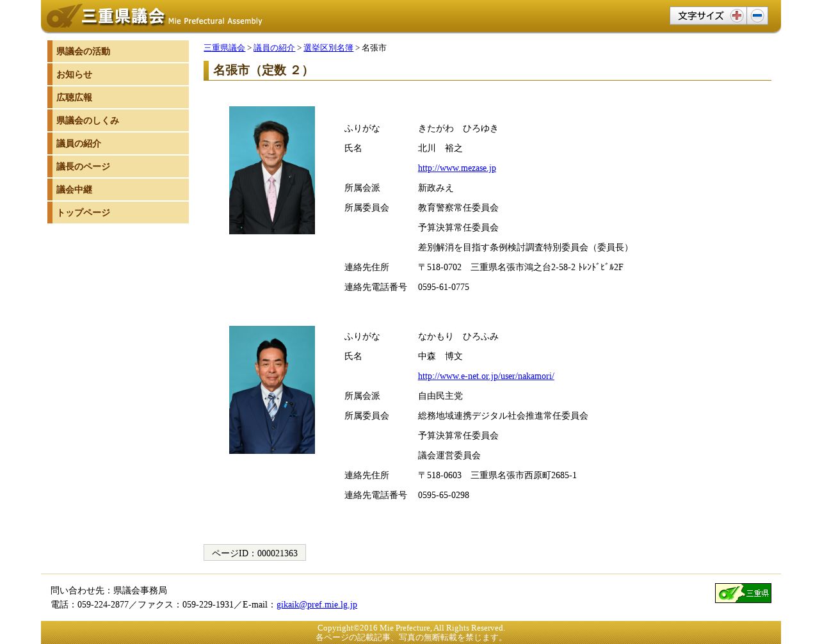Click 教育警察常任委員会 committee text

point(458,208)
